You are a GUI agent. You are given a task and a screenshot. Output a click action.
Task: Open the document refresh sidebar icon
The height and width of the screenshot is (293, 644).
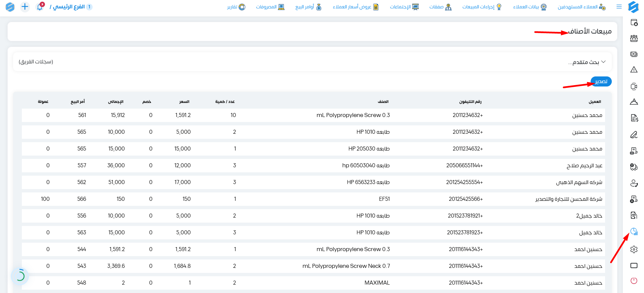[x=634, y=215]
